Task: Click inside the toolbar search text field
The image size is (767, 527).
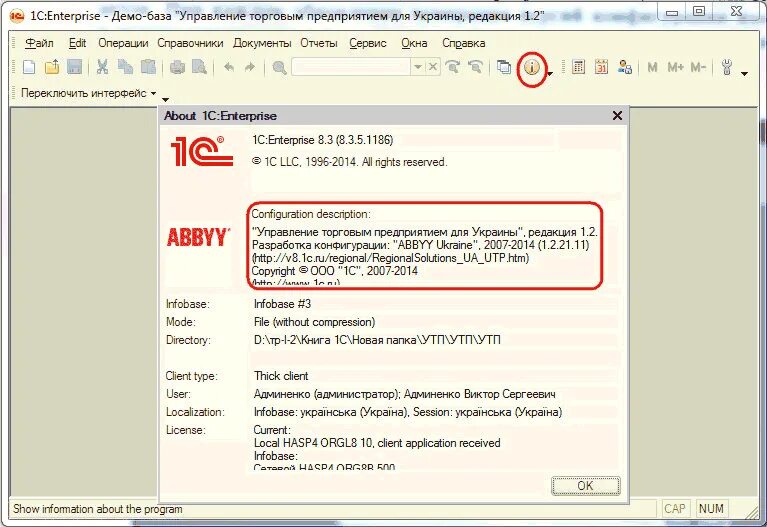Action: pos(351,67)
